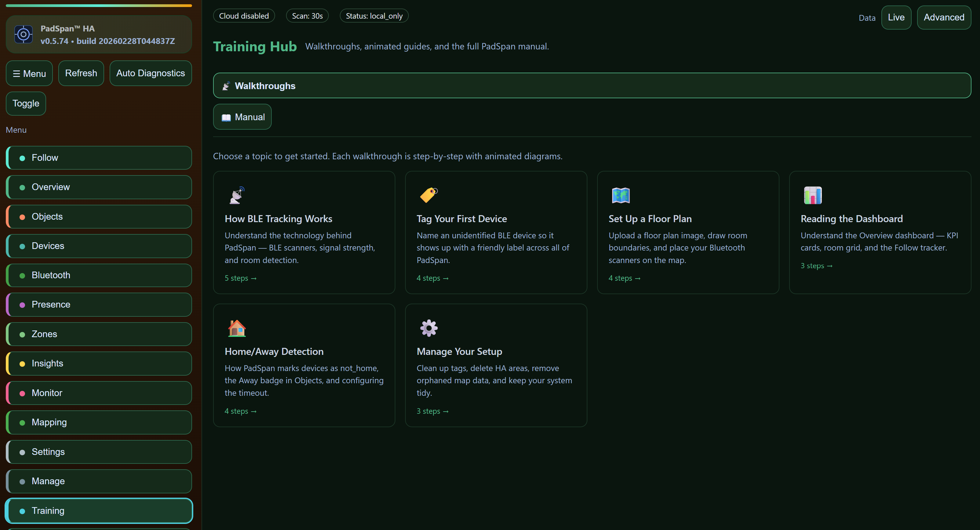Open Reading the Dashboard walkthrough title
This screenshot has height=530, width=980.
(x=851, y=219)
